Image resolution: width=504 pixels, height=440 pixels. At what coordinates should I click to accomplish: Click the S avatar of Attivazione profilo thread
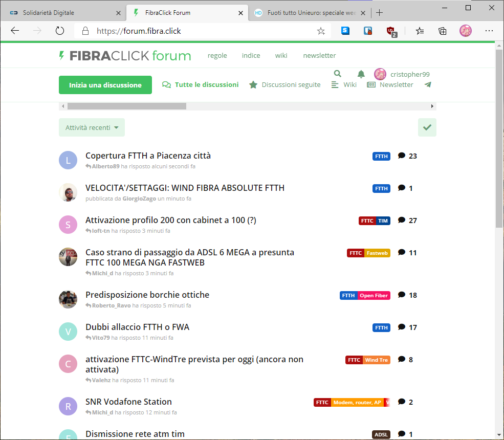click(x=68, y=224)
